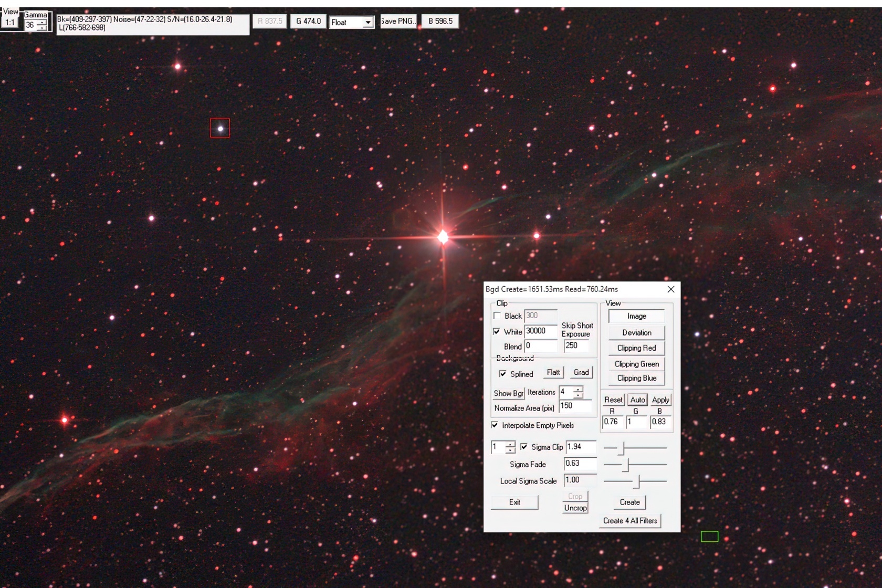Open the Float format dropdown

point(367,22)
